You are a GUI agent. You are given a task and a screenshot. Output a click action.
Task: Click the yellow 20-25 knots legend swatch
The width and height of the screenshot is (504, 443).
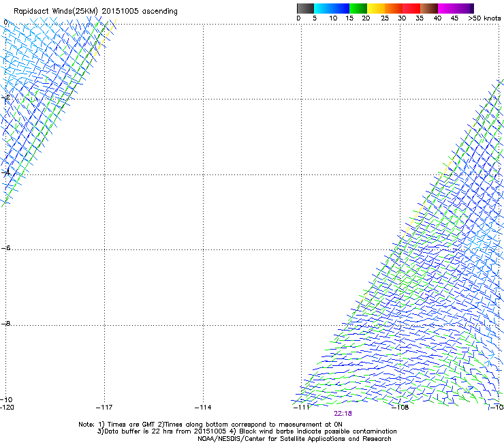click(376, 8)
